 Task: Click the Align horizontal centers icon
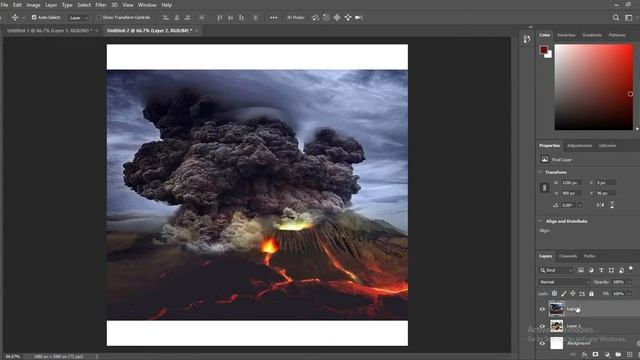tap(177, 18)
